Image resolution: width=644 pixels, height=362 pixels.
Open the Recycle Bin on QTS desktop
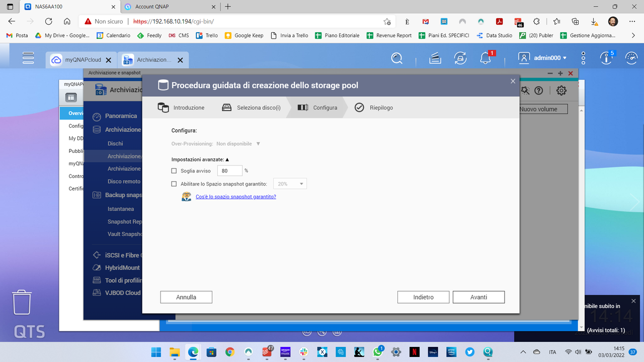point(22,302)
